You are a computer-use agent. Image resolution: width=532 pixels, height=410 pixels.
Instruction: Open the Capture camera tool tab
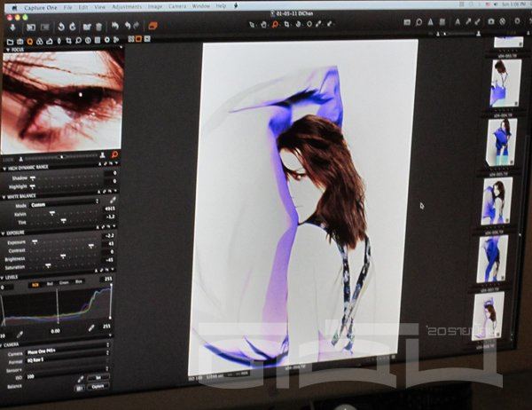tap(20, 42)
